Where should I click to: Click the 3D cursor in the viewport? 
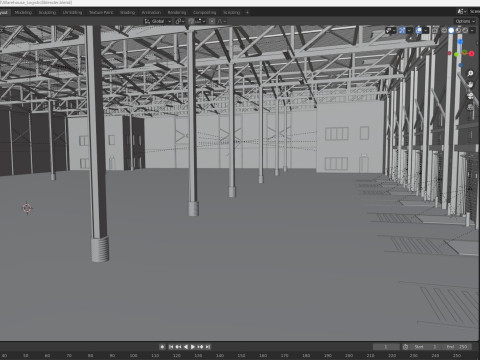point(27,208)
